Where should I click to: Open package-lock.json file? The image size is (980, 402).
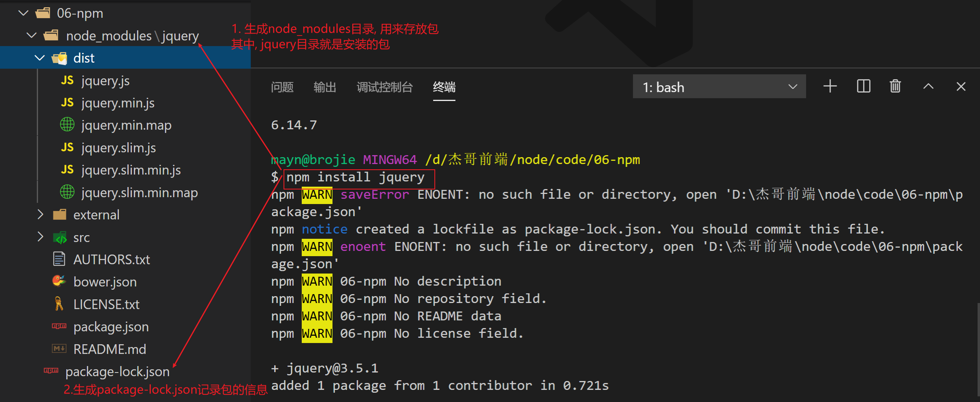[x=117, y=372]
